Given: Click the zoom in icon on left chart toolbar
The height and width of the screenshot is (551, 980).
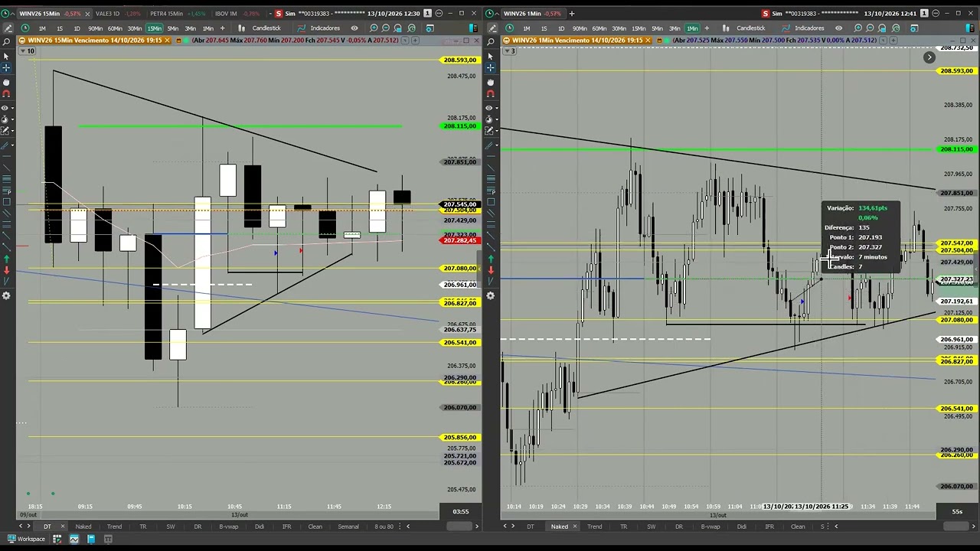Looking at the screenshot, I should coord(374,28).
